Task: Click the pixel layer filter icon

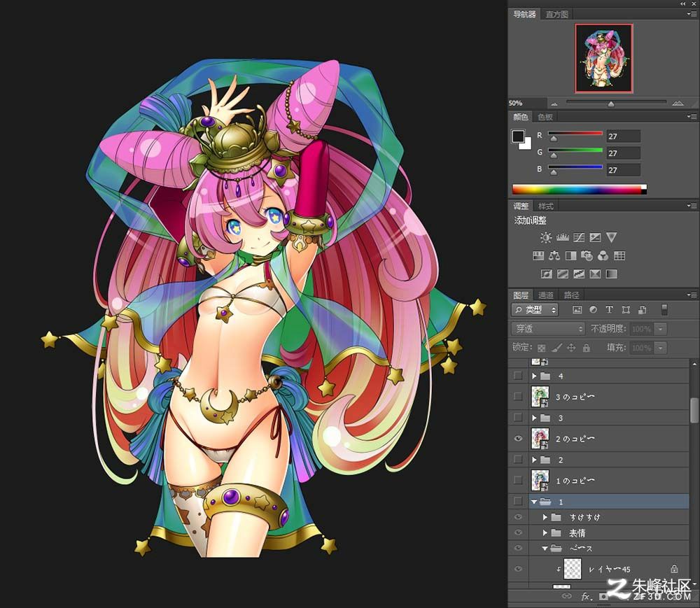Action: coord(577,309)
